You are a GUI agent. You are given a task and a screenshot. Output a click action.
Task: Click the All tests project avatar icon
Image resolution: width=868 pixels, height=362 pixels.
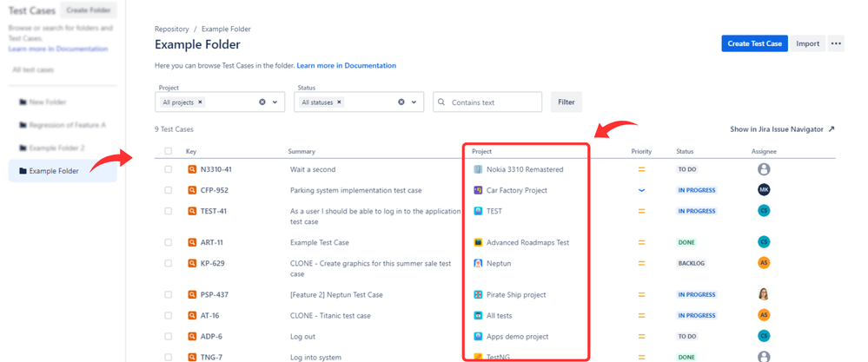(478, 316)
